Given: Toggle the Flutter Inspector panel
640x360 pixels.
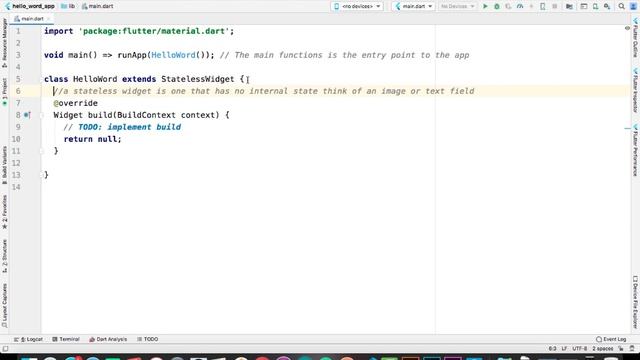Looking at the screenshot, I should tap(635, 91).
